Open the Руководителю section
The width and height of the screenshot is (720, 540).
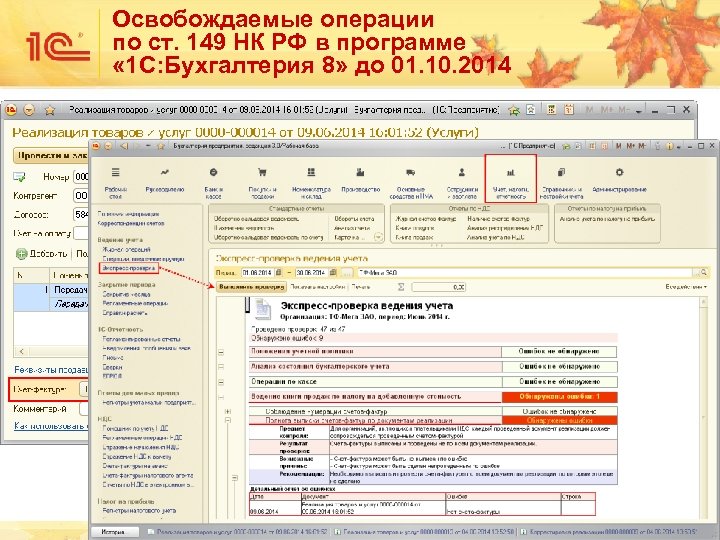[x=164, y=180]
